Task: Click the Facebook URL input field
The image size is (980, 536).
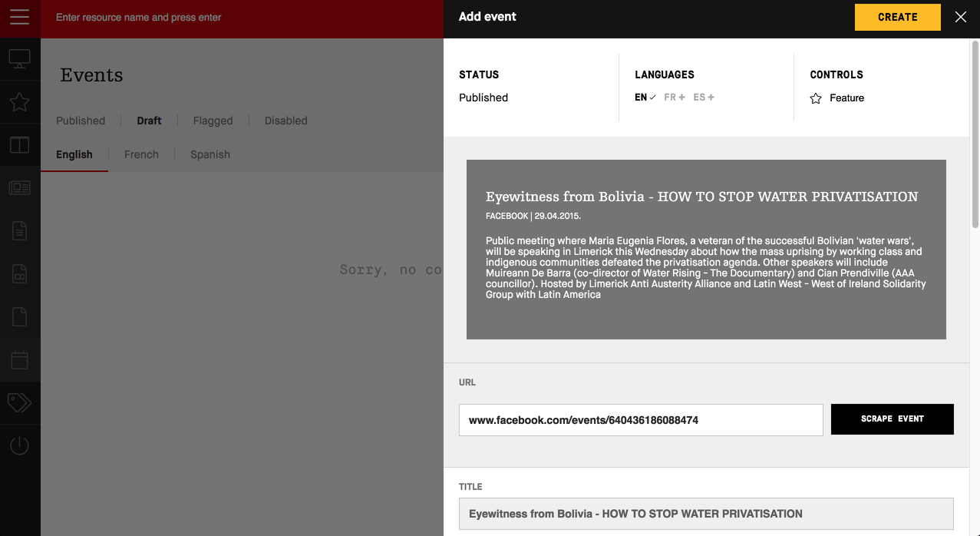Action: [641, 420]
